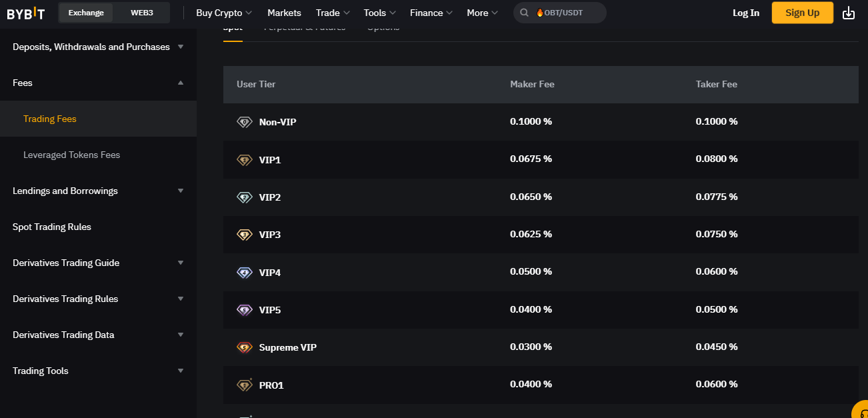
Task: Expand Derivatives Trading Data section
Action: coord(98,335)
